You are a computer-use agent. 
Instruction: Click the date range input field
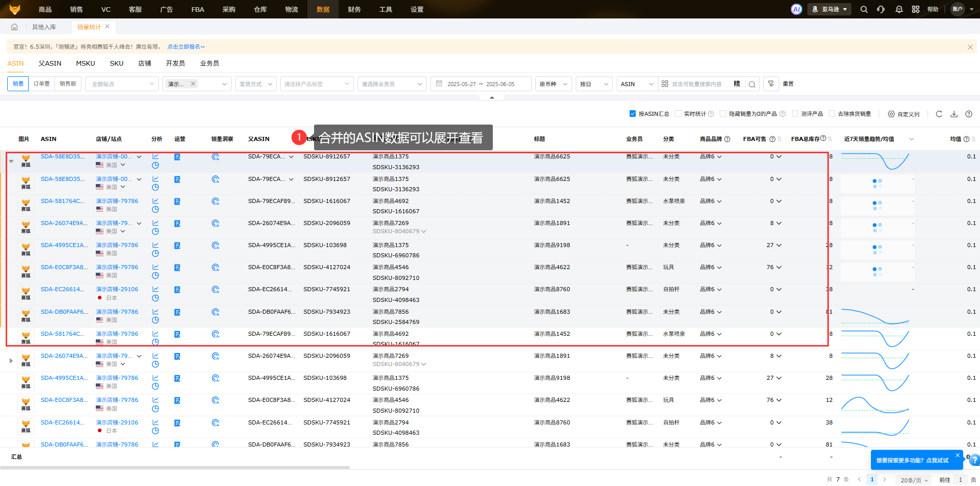click(x=481, y=84)
